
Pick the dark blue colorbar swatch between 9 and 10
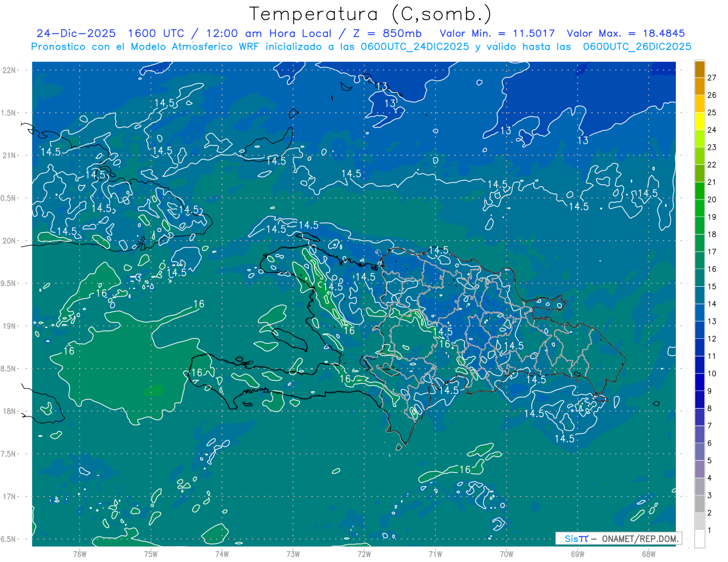(699, 383)
